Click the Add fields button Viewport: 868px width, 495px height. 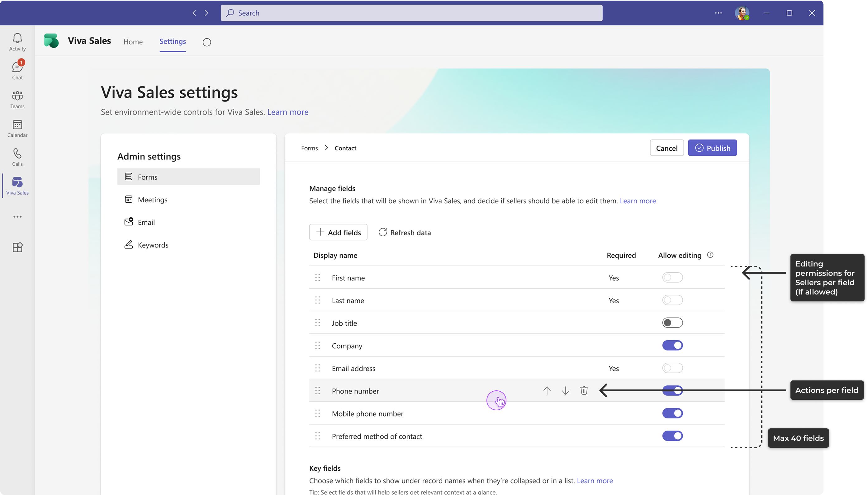[338, 232]
